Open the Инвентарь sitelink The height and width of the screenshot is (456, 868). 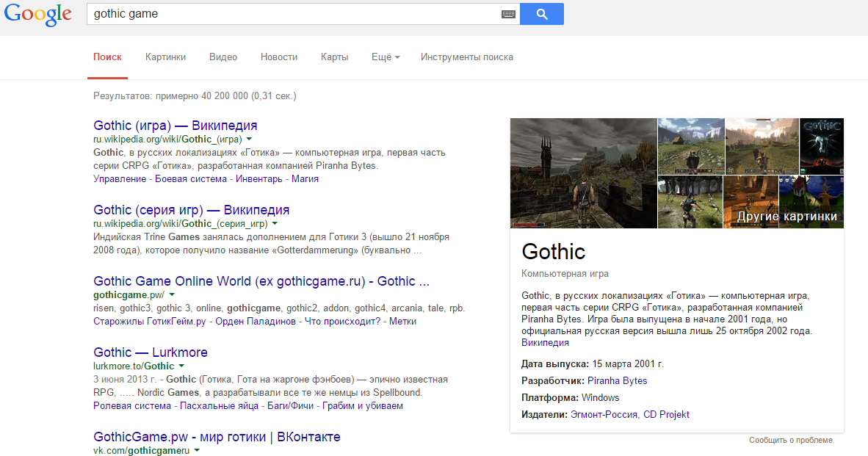[259, 178]
